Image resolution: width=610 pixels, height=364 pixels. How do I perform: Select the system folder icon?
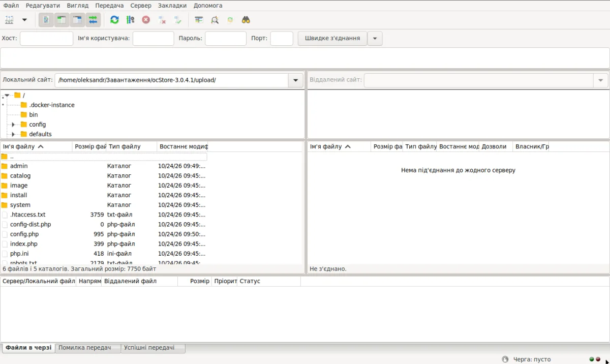(5, 205)
